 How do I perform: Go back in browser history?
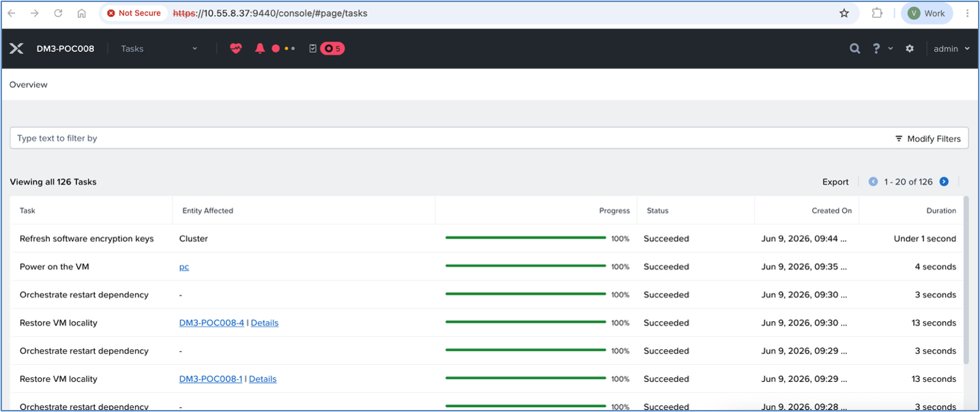[12, 13]
